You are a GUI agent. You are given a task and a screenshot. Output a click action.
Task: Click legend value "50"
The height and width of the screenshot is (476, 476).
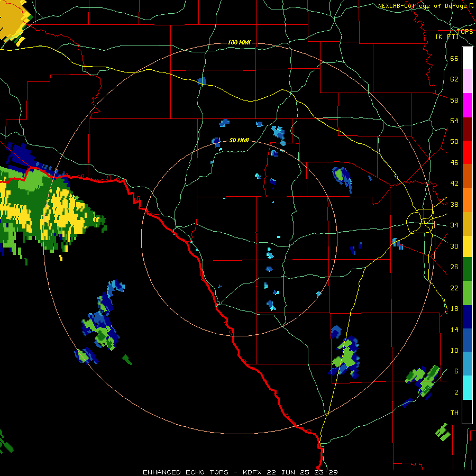[x=454, y=142]
